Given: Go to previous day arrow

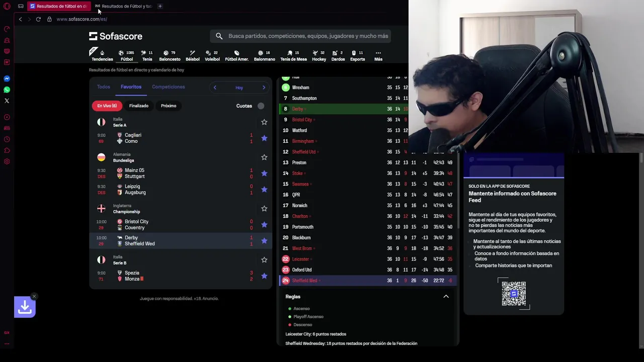Looking at the screenshot, I should [215, 87].
